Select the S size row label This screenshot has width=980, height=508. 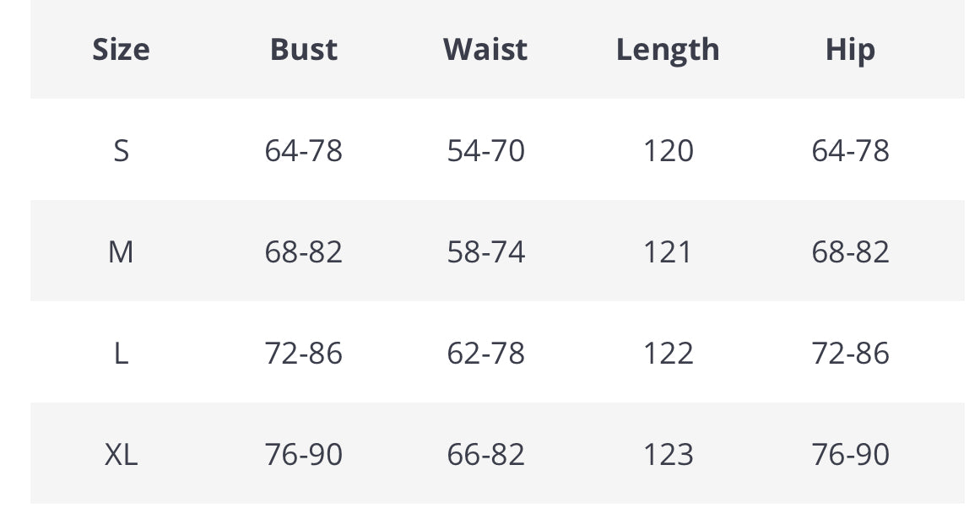tap(121, 151)
